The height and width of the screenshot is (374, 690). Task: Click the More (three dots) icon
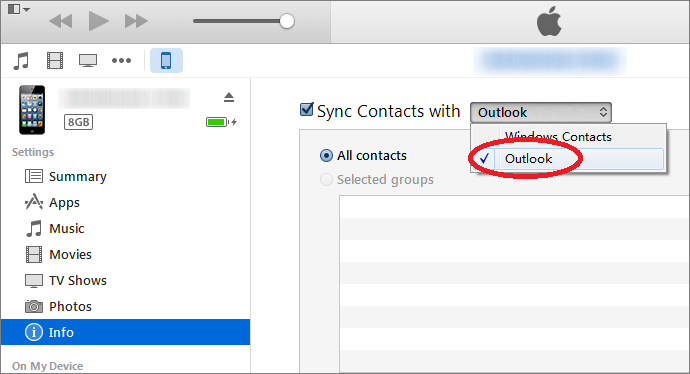pyautogui.click(x=121, y=60)
